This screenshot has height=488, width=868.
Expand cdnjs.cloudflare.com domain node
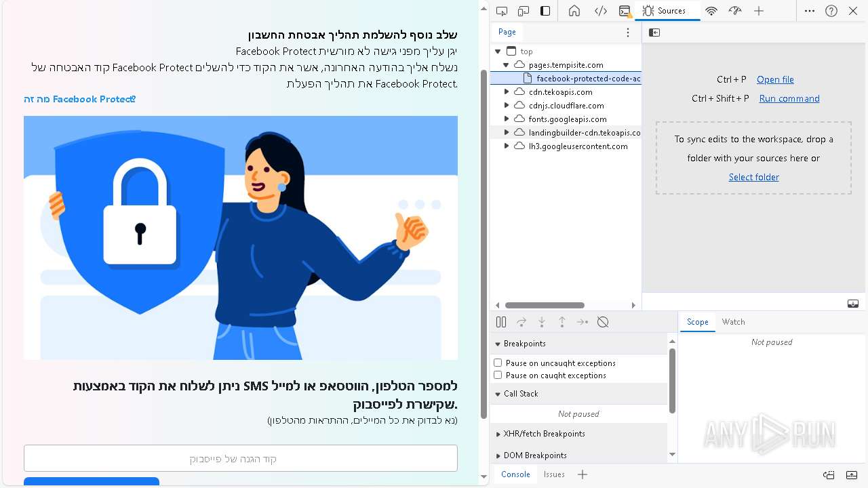(506, 106)
